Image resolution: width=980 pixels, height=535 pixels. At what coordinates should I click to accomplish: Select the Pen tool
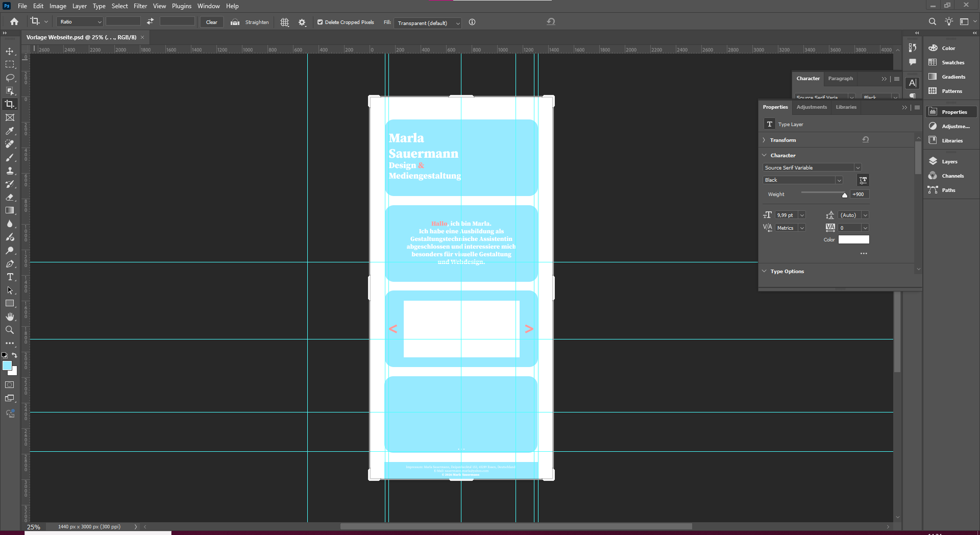pyautogui.click(x=10, y=264)
